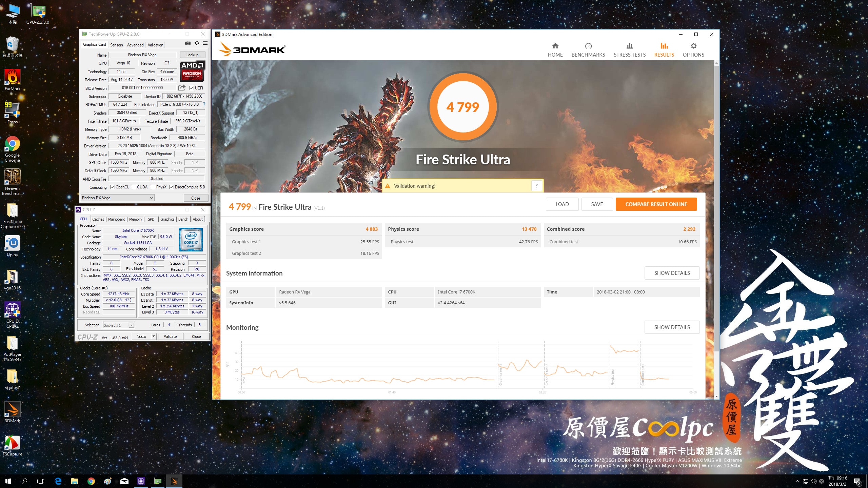Open File Explorer in taskbar
Viewport: 868px width, 488px height.
[x=74, y=481]
